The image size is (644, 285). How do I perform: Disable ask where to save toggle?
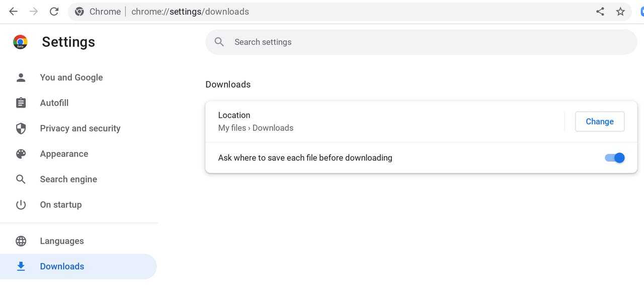pos(614,158)
